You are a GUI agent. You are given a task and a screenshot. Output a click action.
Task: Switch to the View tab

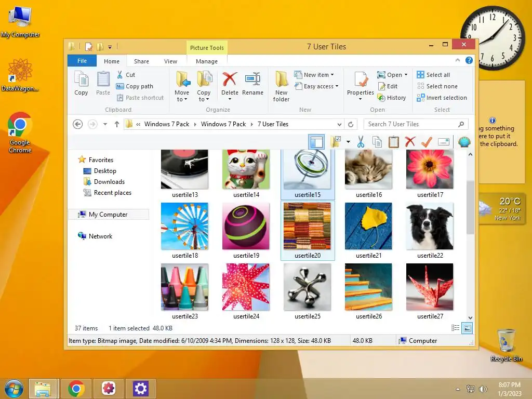coord(170,61)
